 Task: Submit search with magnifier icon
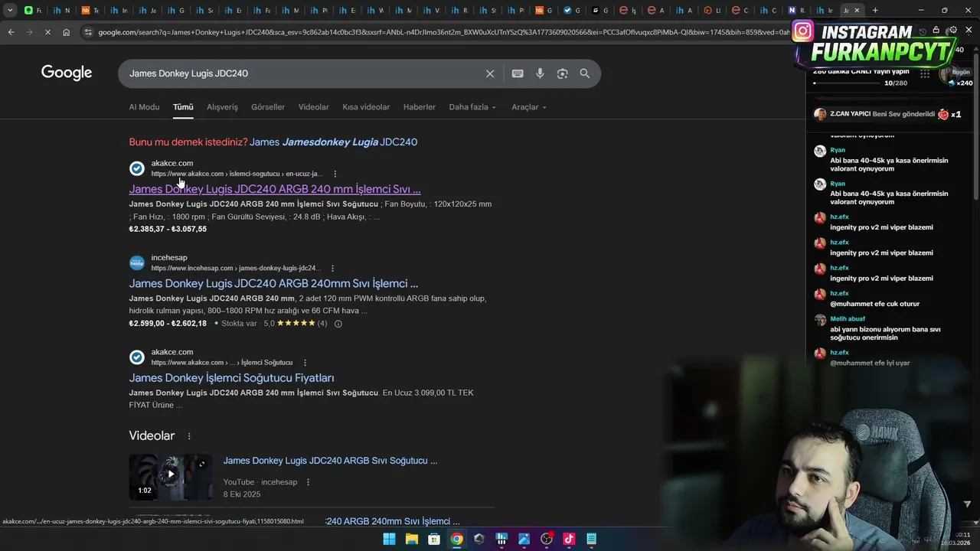(x=585, y=73)
